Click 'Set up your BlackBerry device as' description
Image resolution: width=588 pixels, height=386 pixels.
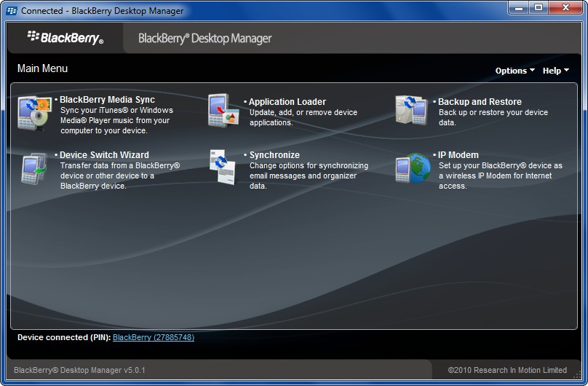[x=501, y=176]
